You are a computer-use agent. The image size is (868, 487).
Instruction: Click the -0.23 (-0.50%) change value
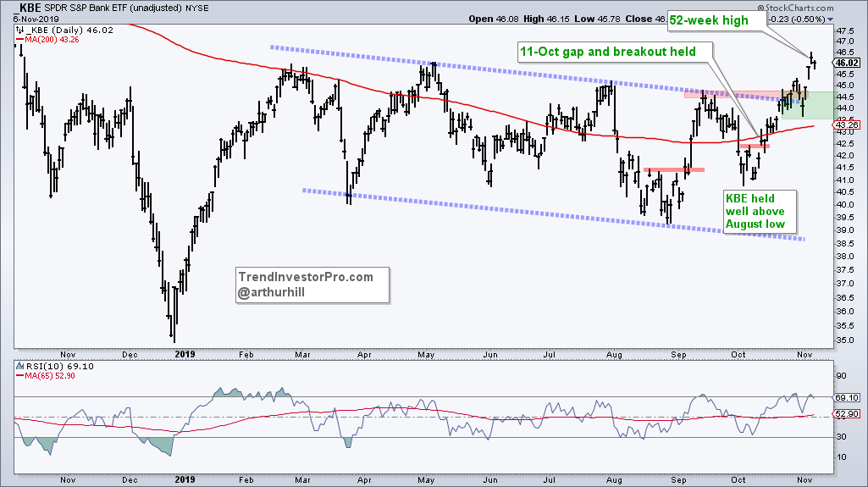point(798,19)
